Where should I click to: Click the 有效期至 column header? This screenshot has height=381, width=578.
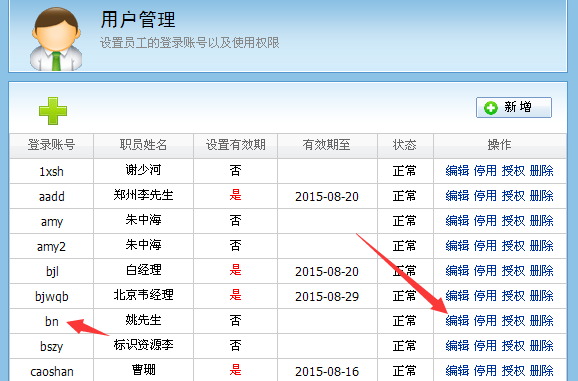pyautogui.click(x=327, y=145)
